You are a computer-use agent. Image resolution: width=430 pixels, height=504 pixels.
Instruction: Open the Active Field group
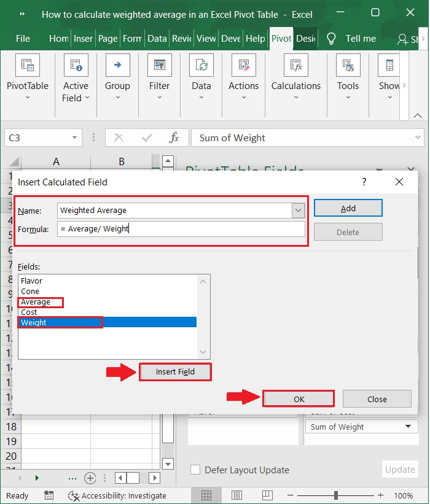76,78
